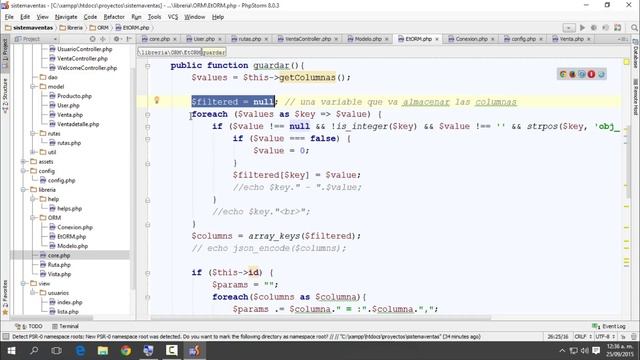Image resolution: width=640 pixels, height=360 pixels.
Task: Fold the foreach $values block in gutter
Action: pyautogui.click(x=148, y=115)
